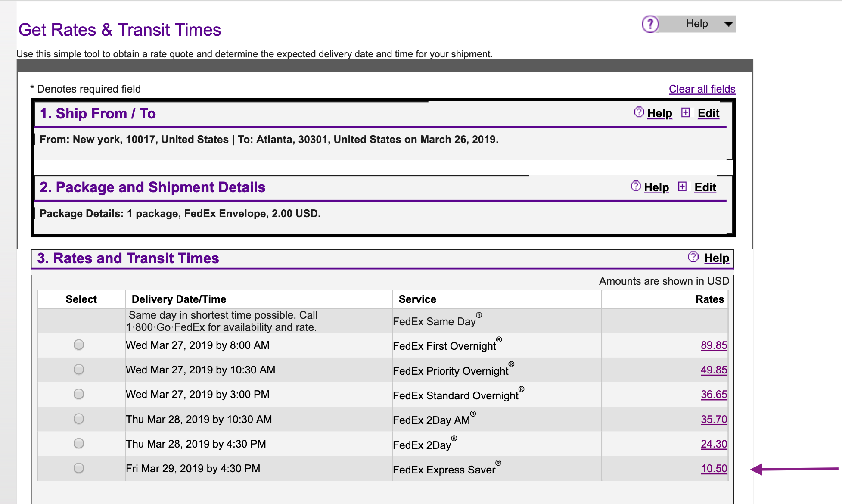Click the Get Rates & Transit Times page title
This screenshot has width=842, height=504.
tap(120, 30)
